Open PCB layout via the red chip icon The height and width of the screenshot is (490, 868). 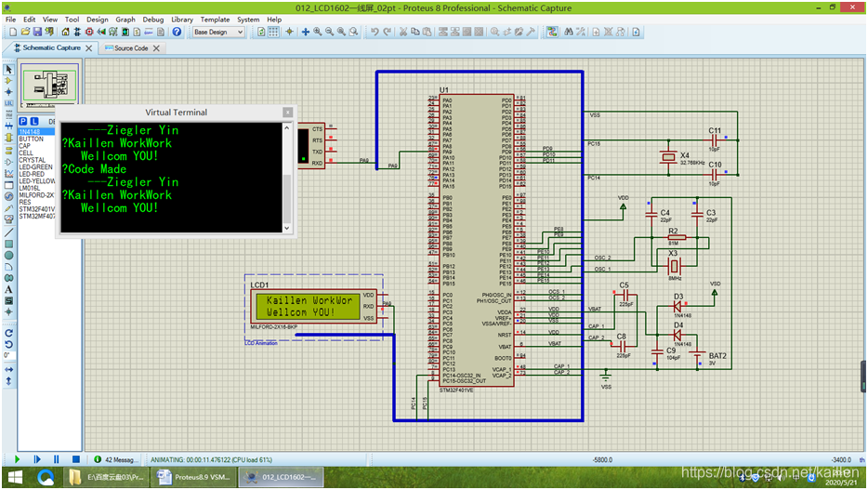pyautogui.click(x=89, y=33)
